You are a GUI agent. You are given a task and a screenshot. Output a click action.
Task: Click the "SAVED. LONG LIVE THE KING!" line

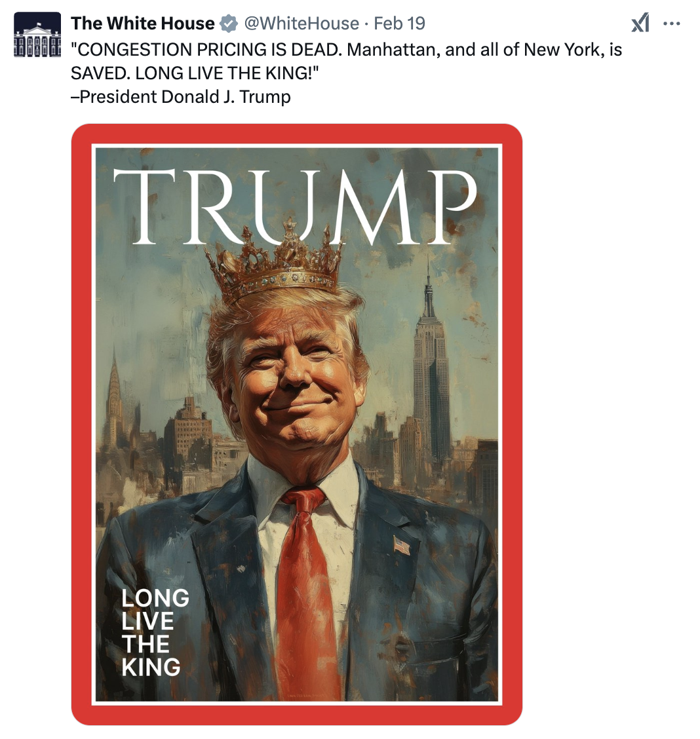pyautogui.click(x=195, y=73)
